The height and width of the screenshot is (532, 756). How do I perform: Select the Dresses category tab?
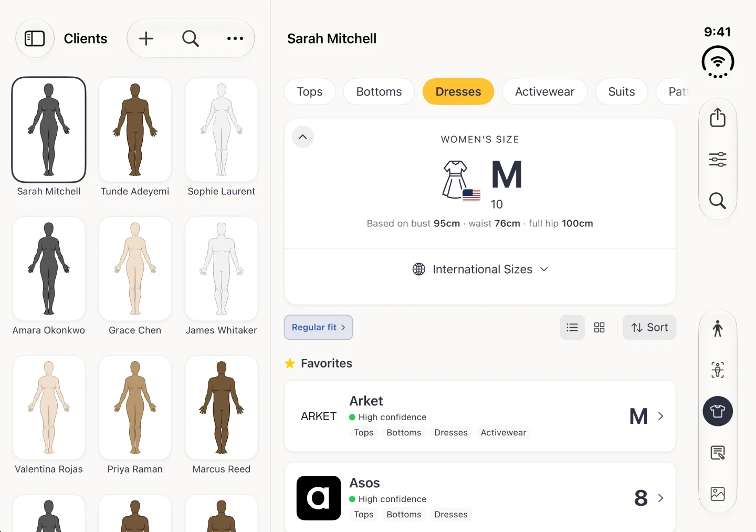[x=458, y=91]
